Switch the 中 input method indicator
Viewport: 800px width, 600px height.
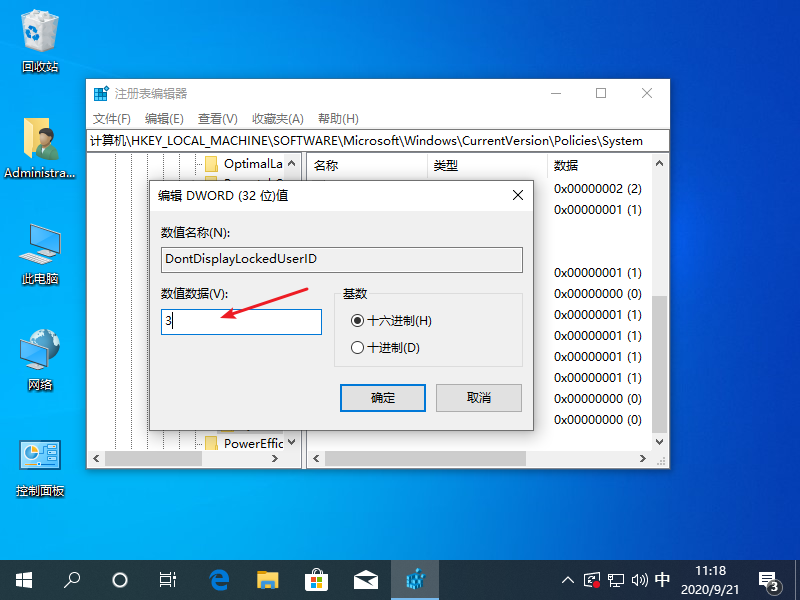662,579
